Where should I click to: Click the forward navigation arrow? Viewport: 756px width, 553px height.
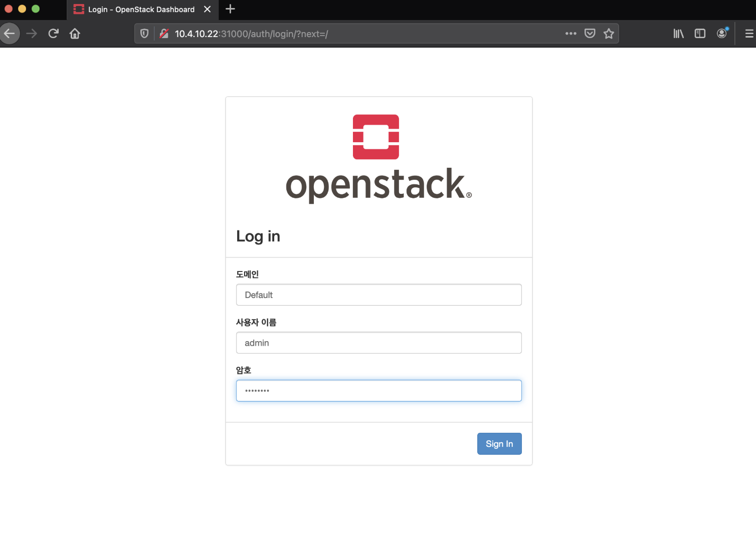[32, 34]
